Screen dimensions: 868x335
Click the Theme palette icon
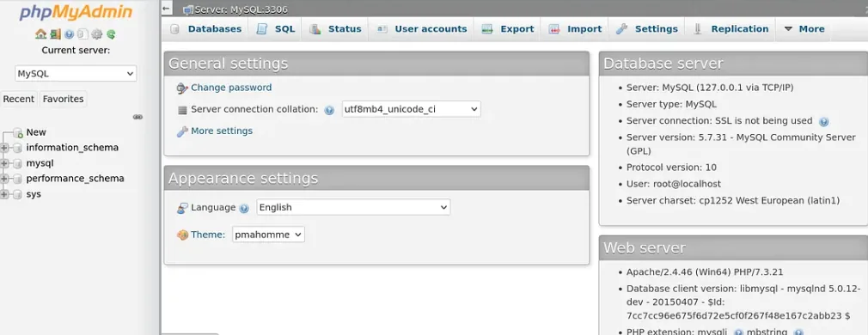183,234
